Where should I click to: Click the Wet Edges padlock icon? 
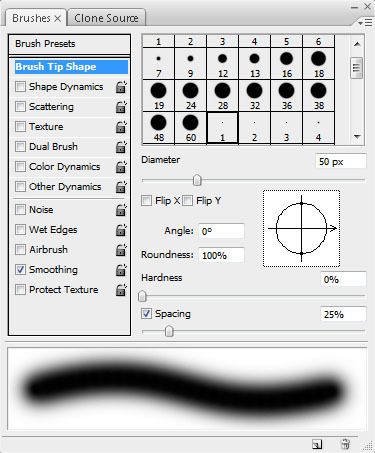[x=121, y=230]
